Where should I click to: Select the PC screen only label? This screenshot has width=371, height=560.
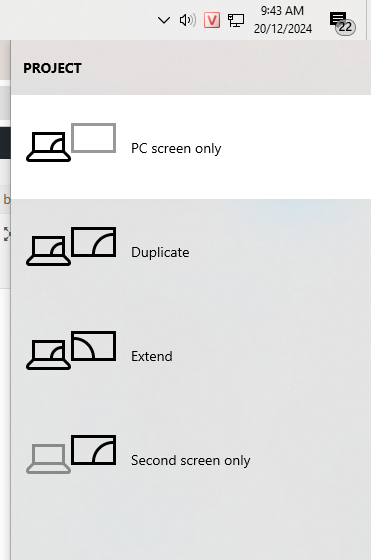point(176,148)
